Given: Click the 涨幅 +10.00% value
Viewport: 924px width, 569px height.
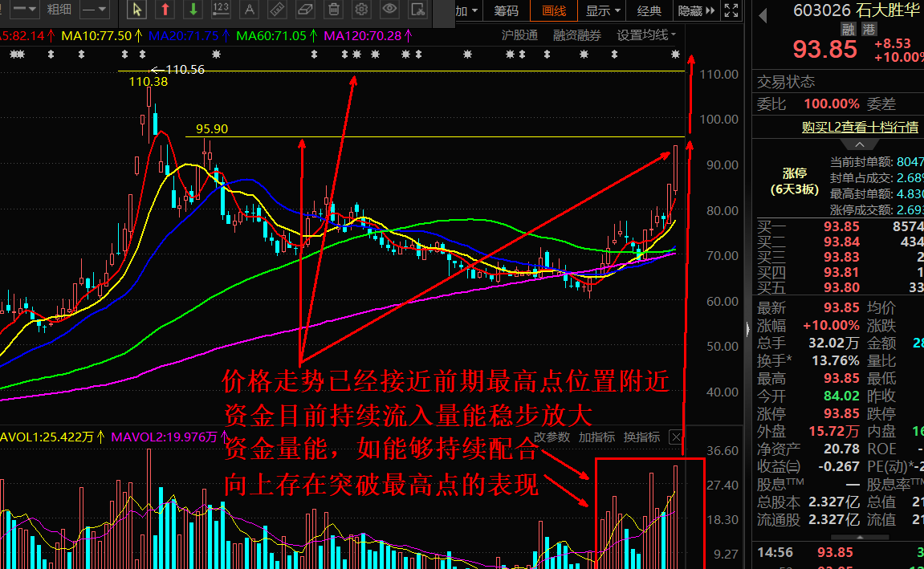Looking at the screenshot, I should 831,325.
